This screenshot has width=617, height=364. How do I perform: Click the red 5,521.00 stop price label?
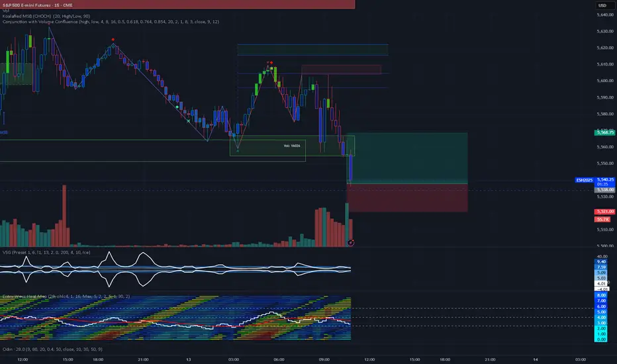(605, 211)
